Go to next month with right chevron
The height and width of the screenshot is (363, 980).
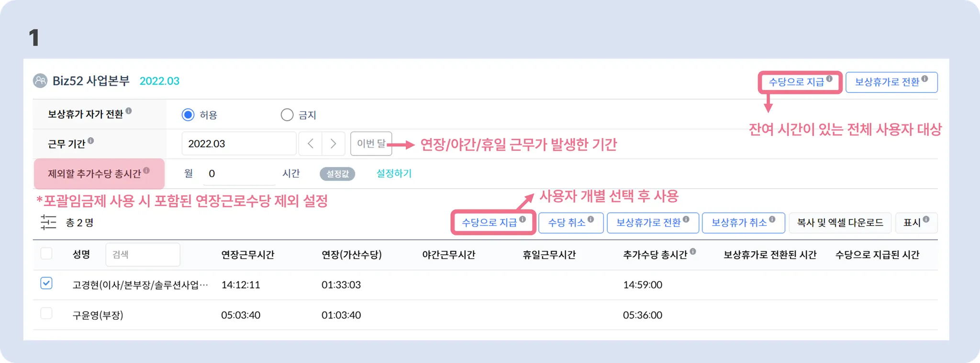pos(334,144)
